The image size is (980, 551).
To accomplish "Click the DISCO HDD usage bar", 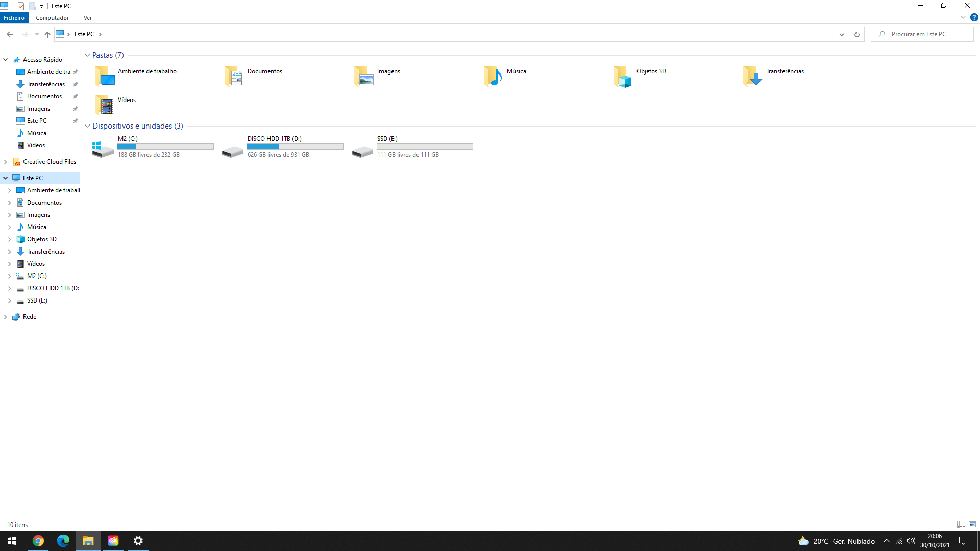I will [x=295, y=146].
